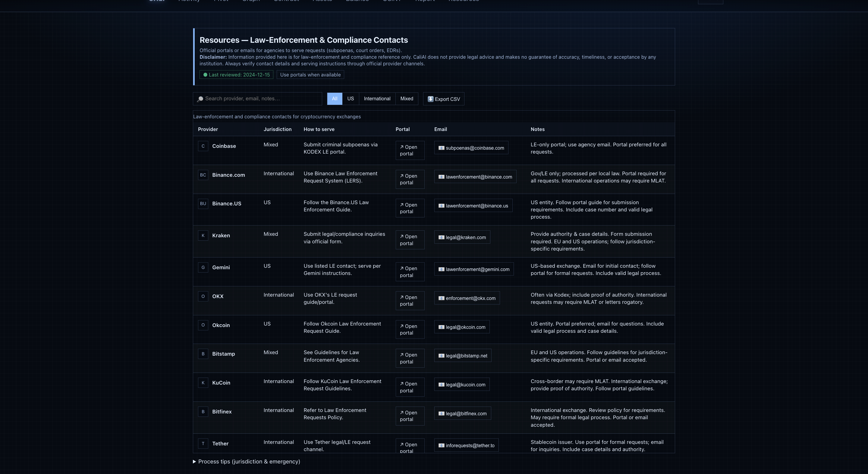
Task: Switch filter to Mixed jurisdiction
Action: [x=406, y=99]
